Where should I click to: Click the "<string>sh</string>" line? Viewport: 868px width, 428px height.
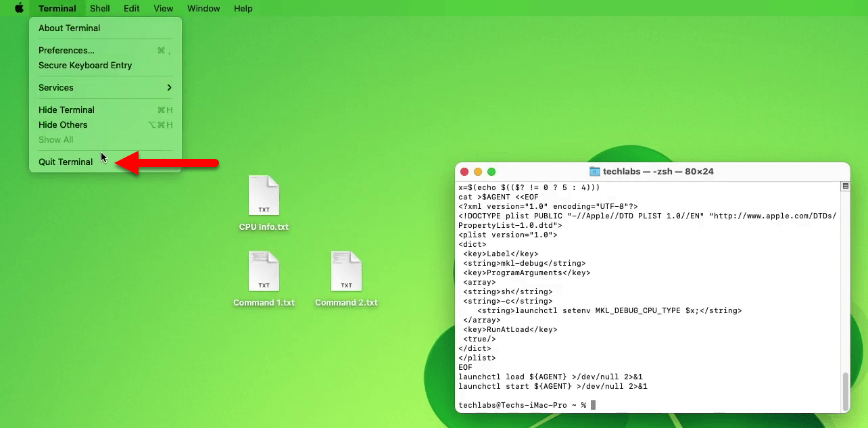point(508,292)
